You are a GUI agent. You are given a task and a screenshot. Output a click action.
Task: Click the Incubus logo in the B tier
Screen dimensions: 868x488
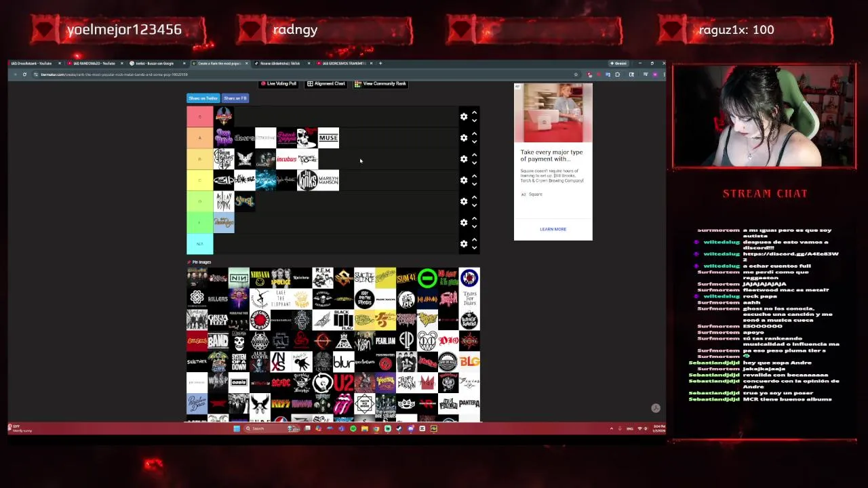pos(286,159)
